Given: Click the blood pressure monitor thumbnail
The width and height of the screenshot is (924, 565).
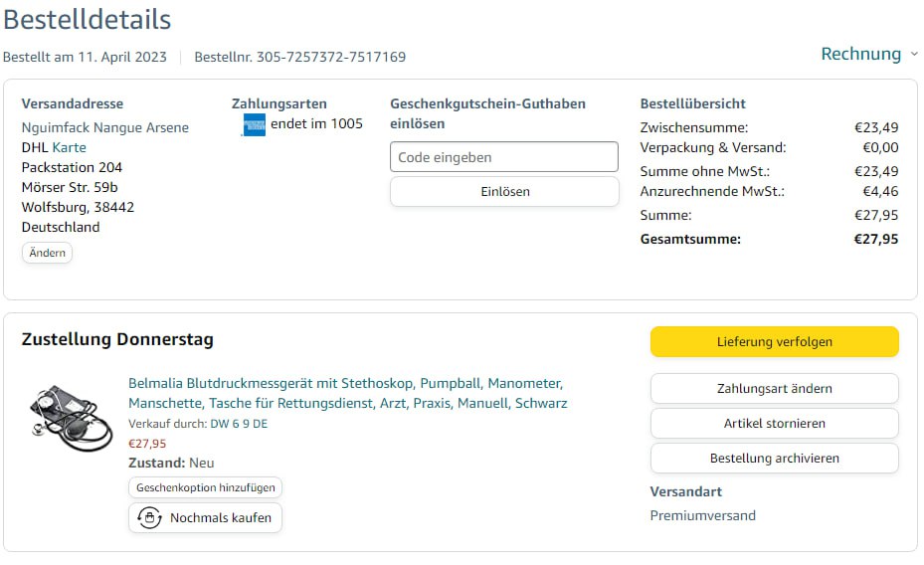Looking at the screenshot, I should [x=72, y=415].
